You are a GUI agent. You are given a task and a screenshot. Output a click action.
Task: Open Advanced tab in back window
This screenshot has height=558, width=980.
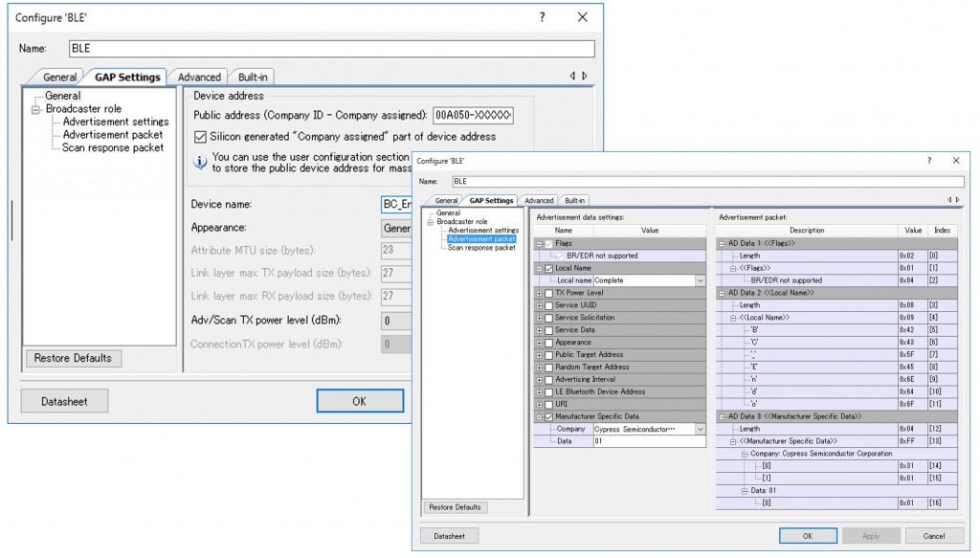tap(199, 77)
